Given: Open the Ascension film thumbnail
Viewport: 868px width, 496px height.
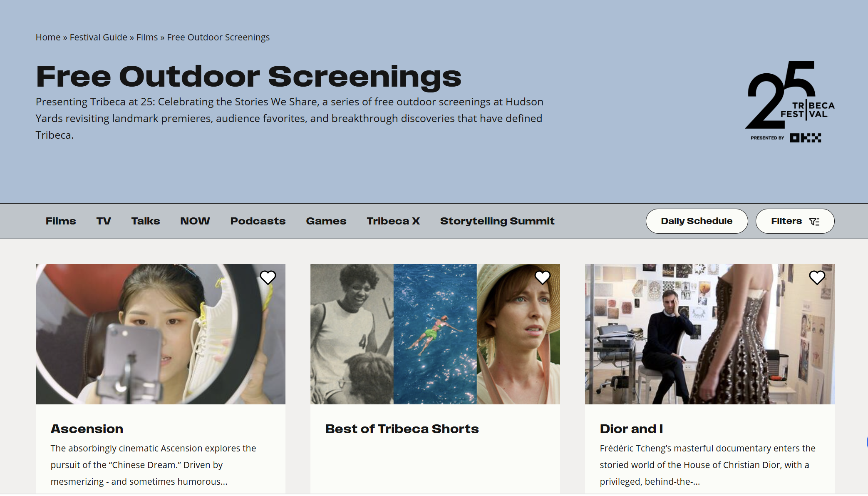Looking at the screenshot, I should click(161, 334).
